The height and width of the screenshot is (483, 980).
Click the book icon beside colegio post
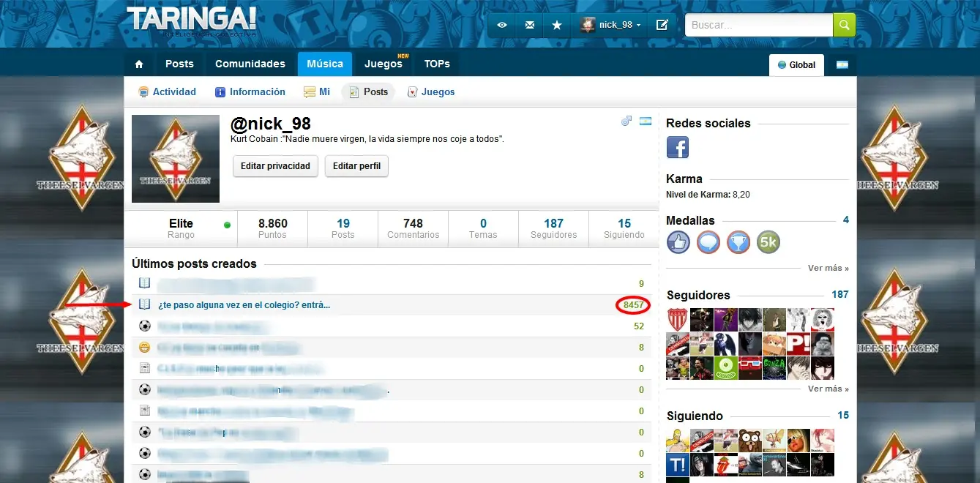tap(145, 304)
